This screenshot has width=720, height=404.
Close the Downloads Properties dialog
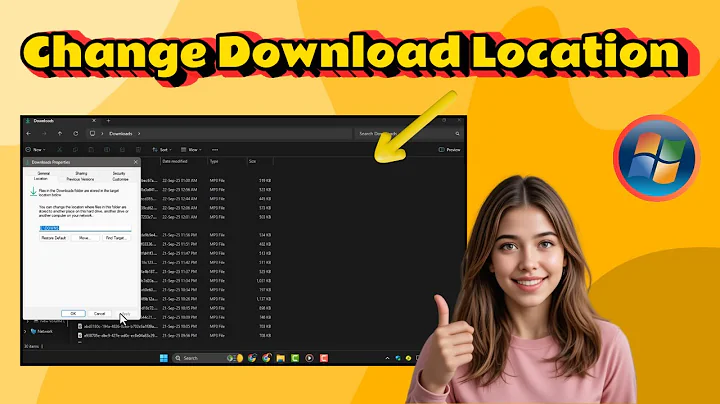pos(135,162)
